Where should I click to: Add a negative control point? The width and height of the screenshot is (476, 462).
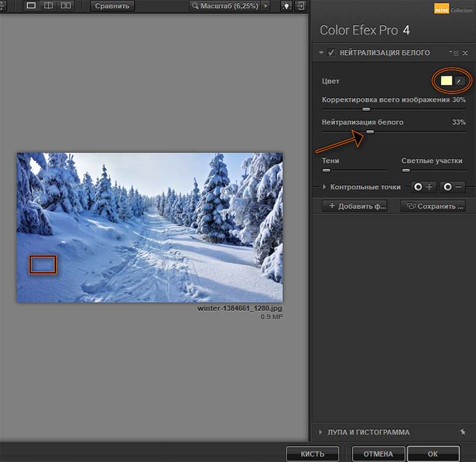(x=453, y=187)
